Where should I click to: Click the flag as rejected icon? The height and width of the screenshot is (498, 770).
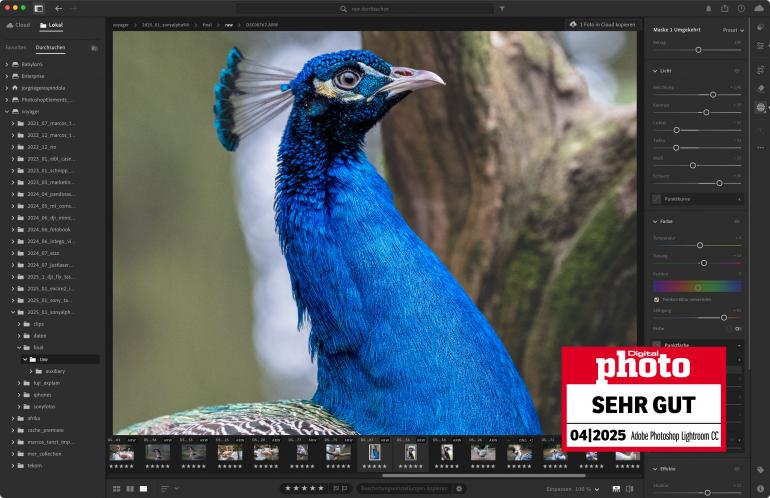pyautogui.click(x=345, y=488)
